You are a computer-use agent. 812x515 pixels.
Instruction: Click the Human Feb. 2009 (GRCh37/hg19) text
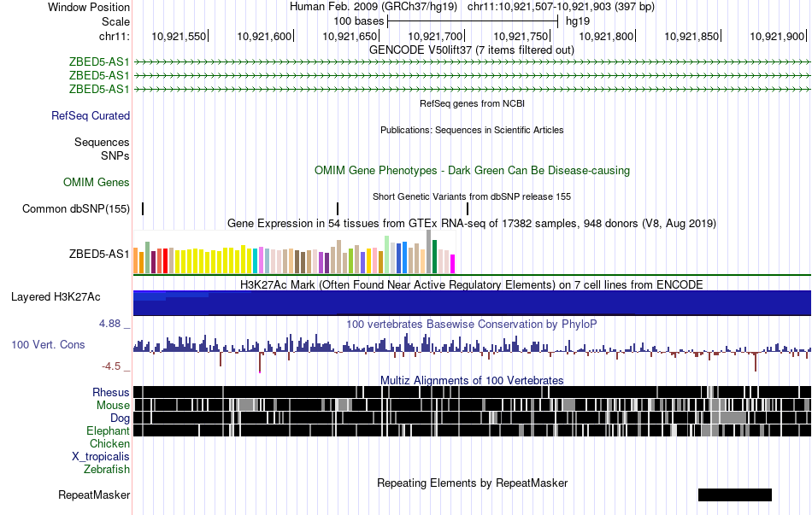tap(374, 7)
